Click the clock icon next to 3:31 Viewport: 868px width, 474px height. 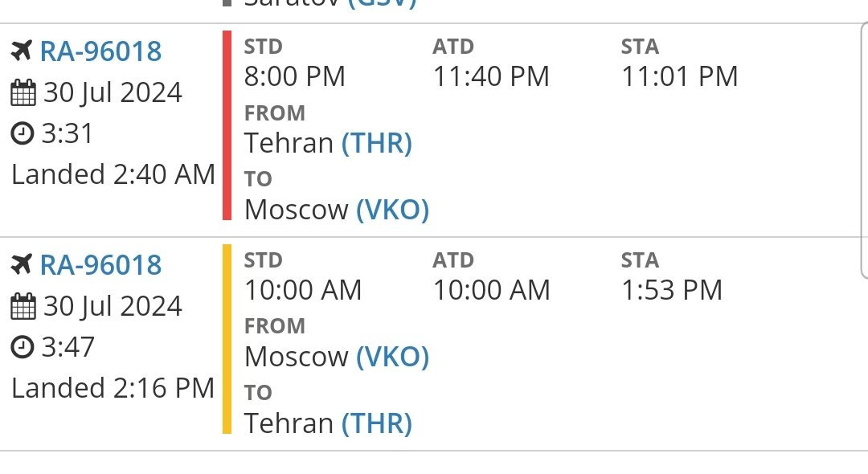[23, 134]
